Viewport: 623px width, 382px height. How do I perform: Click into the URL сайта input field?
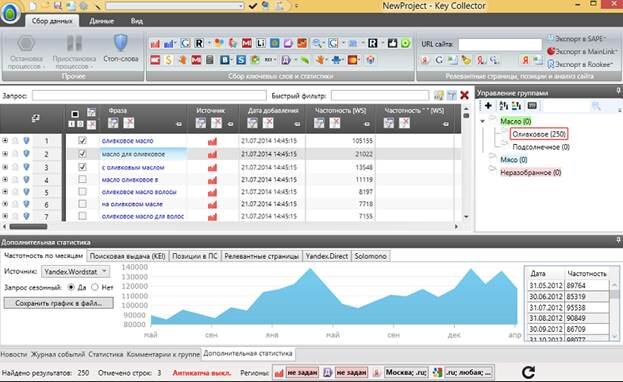coord(500,44)
